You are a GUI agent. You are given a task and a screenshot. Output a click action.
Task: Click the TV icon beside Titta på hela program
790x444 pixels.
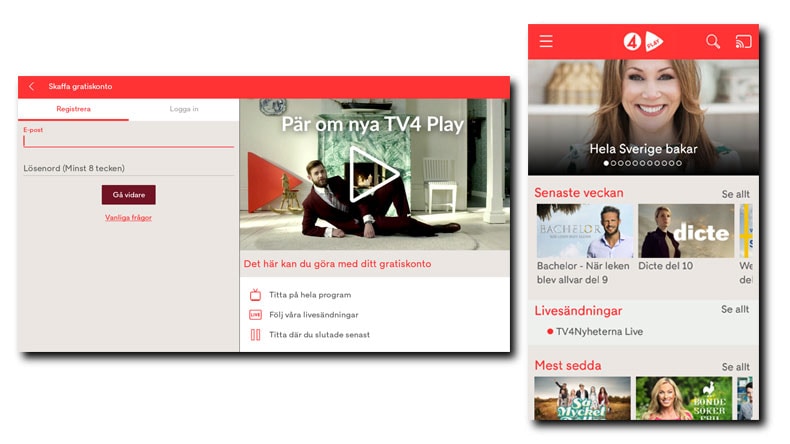(x=255, y=295)
